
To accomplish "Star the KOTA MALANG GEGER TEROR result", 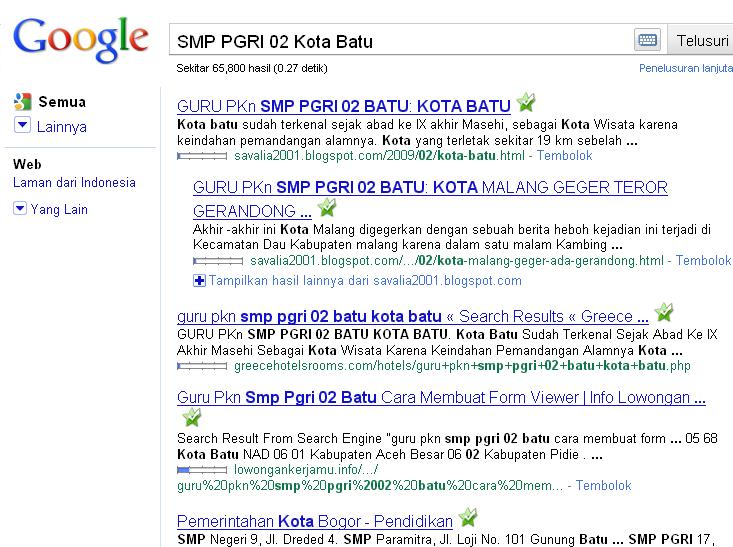I will pos(327,208).
